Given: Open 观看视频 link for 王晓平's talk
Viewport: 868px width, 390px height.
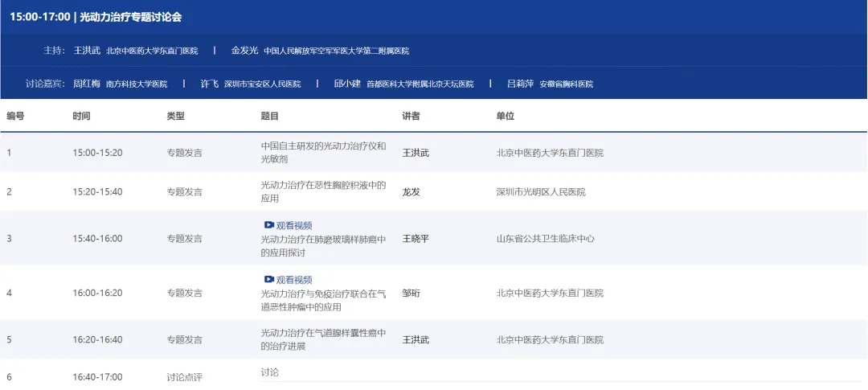Looking at the screenshot, I should pos(294,225).
